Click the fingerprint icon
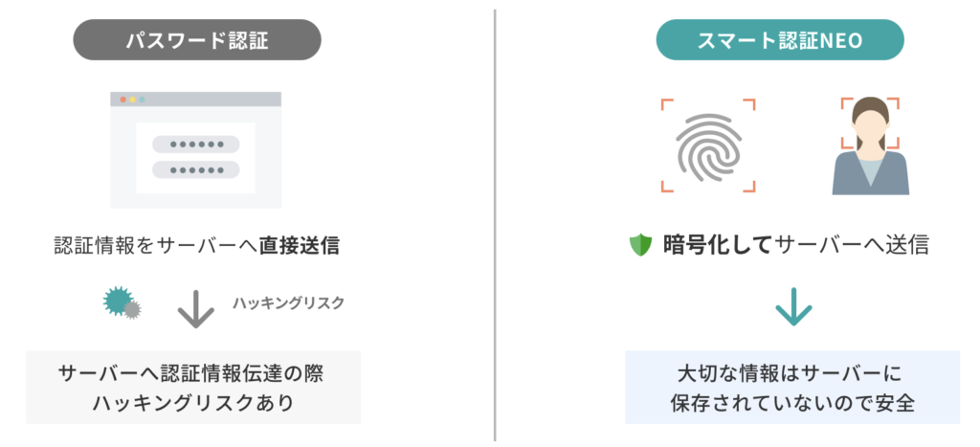This screenshot has height=447, width=980. tap(707, 145)
